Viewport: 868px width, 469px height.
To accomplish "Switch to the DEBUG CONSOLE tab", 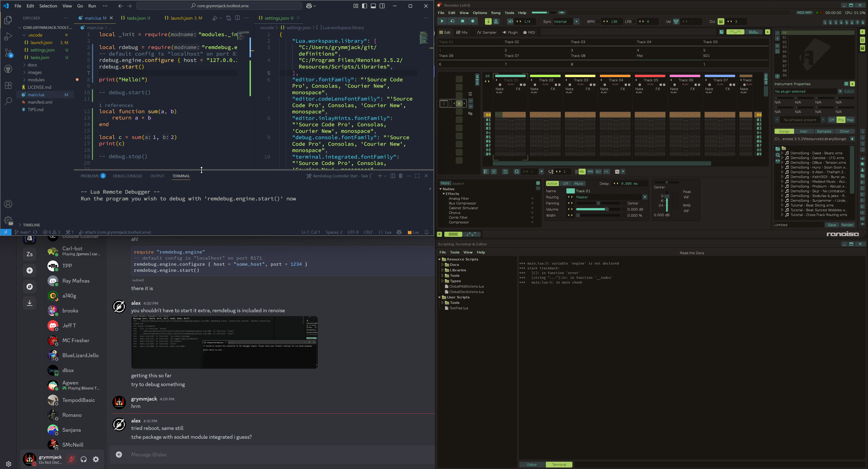I will 127,176.
